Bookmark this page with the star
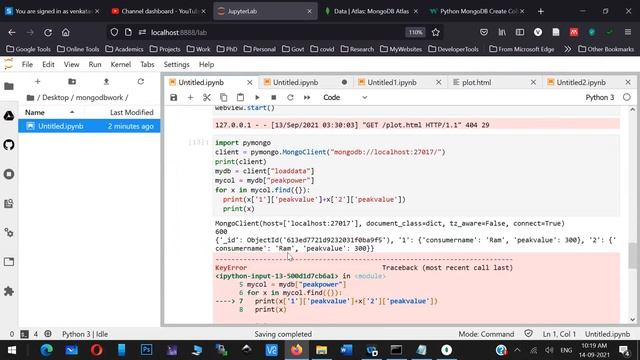This screenshot has height=360, width=640. click(x=436, y=32)
